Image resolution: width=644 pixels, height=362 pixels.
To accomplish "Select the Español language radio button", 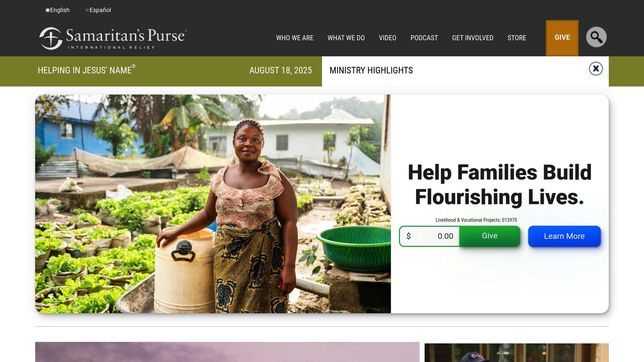I will (87, 10).
